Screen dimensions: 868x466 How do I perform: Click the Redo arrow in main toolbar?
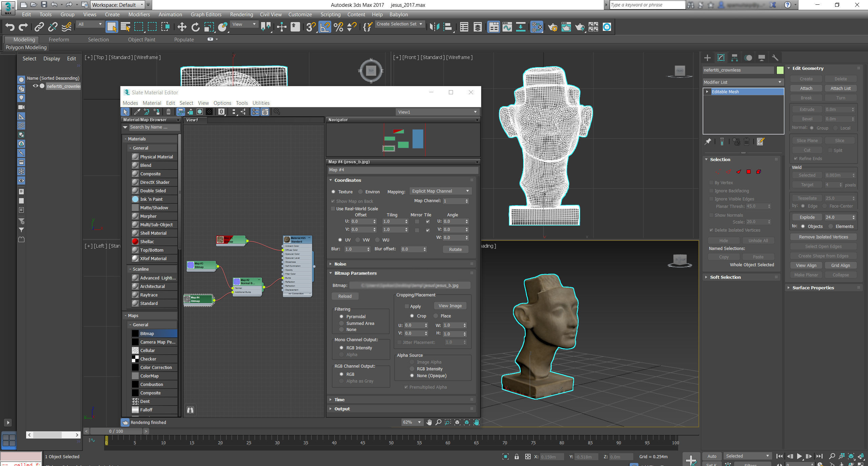click(23, 27)
